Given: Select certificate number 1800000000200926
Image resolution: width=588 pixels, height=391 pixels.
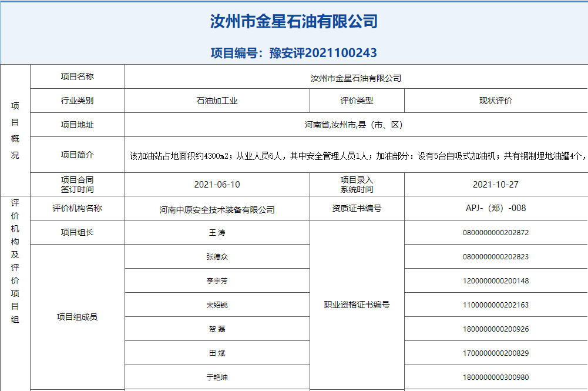Looking at the screenshot, I should [x=496, y=329].
